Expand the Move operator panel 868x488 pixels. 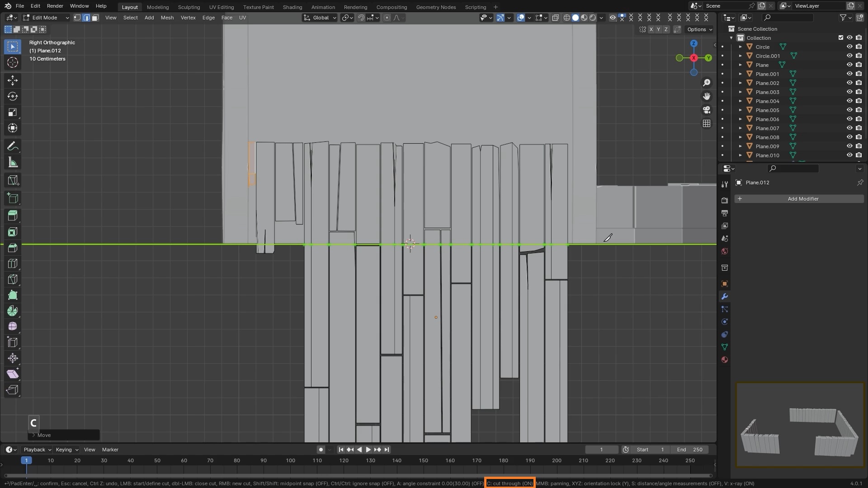point(33,435)
